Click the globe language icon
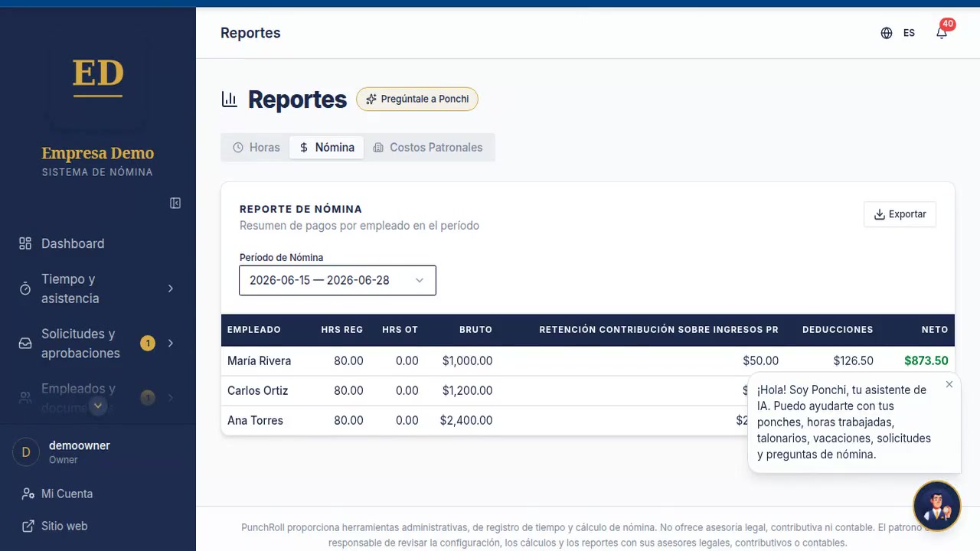Screen dimensions: 980x551 [x=887, y=33]
